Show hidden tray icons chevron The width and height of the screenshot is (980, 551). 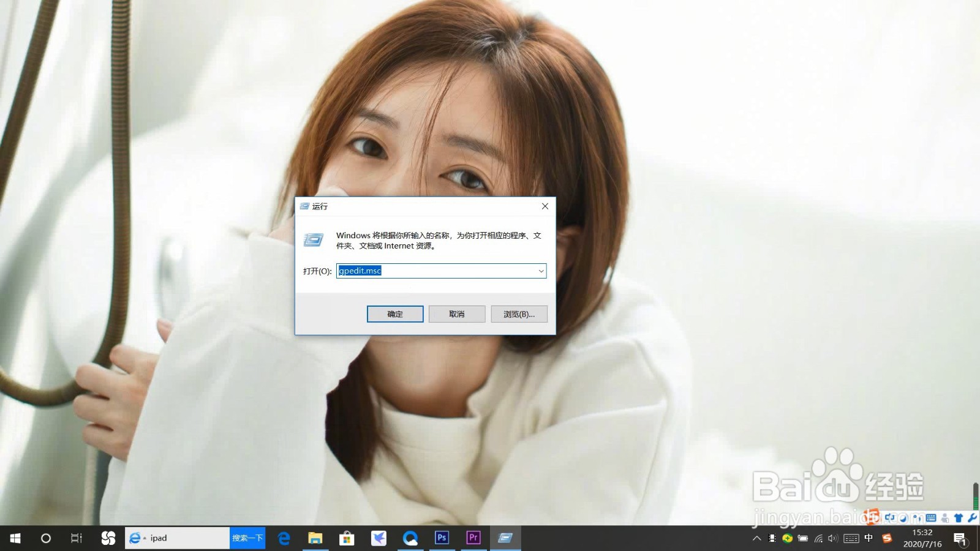[757, 538]
